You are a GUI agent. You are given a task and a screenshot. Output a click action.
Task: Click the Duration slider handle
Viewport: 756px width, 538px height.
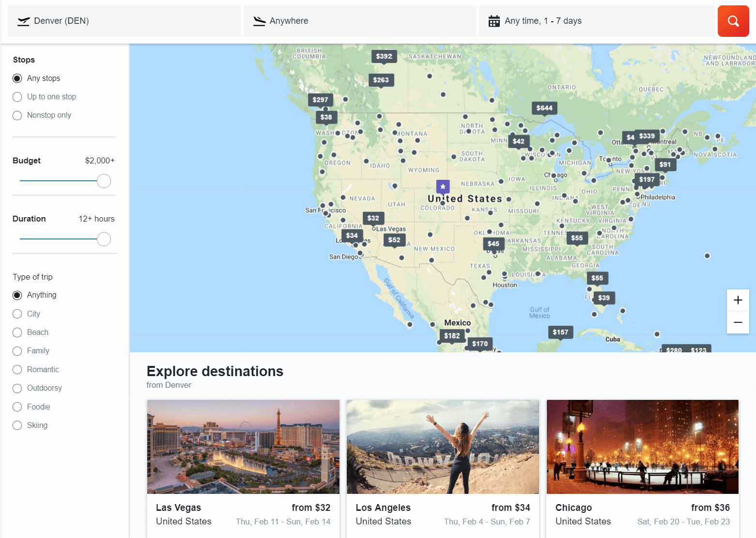click(x=104, y=239)
